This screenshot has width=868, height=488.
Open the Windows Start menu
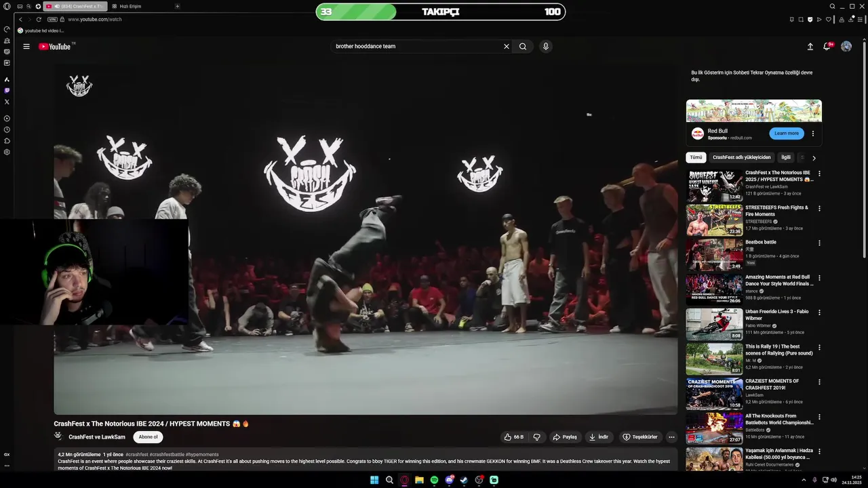click(374, 480)
